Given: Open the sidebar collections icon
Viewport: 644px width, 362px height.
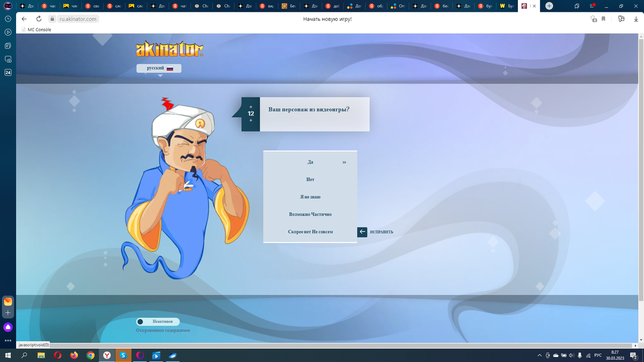Looking at the screenshot, I should click(8, 46).
